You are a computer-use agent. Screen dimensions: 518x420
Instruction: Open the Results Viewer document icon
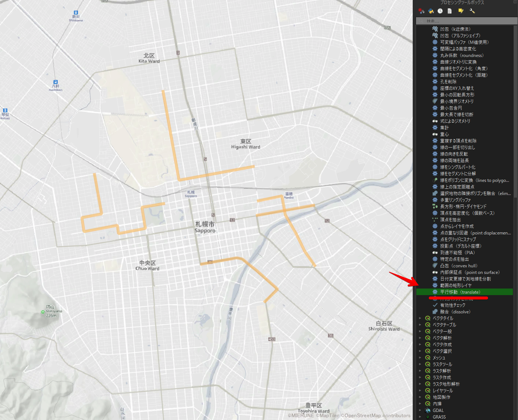tap(450, 11)
